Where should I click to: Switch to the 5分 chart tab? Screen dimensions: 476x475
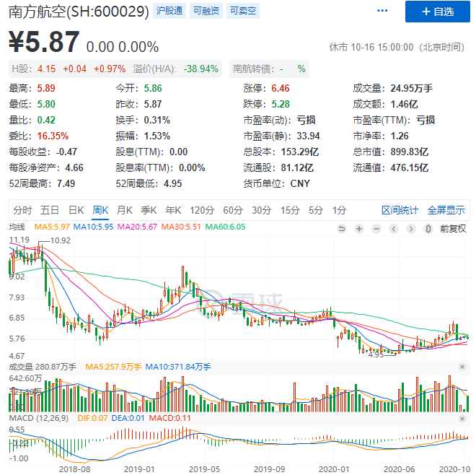(316, 210)
